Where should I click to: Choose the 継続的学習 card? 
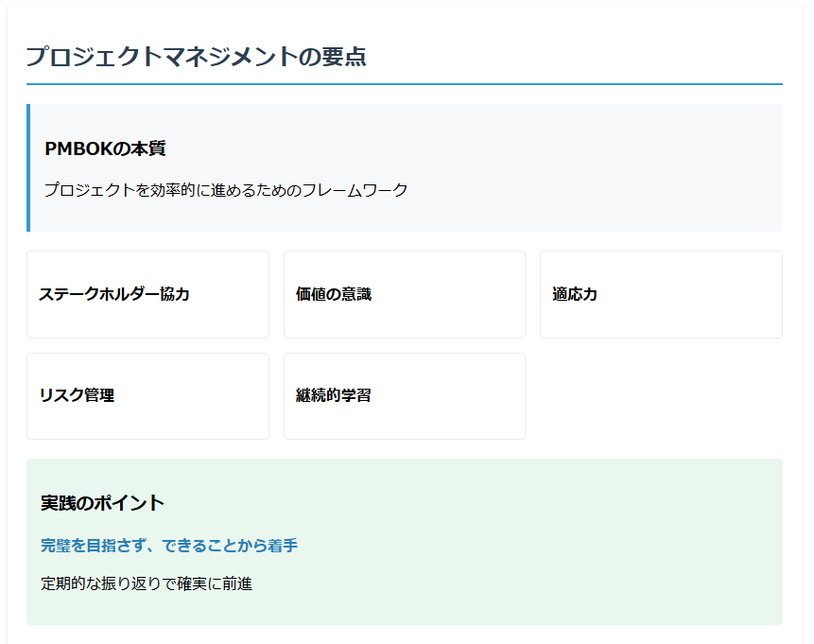(405, 396)
